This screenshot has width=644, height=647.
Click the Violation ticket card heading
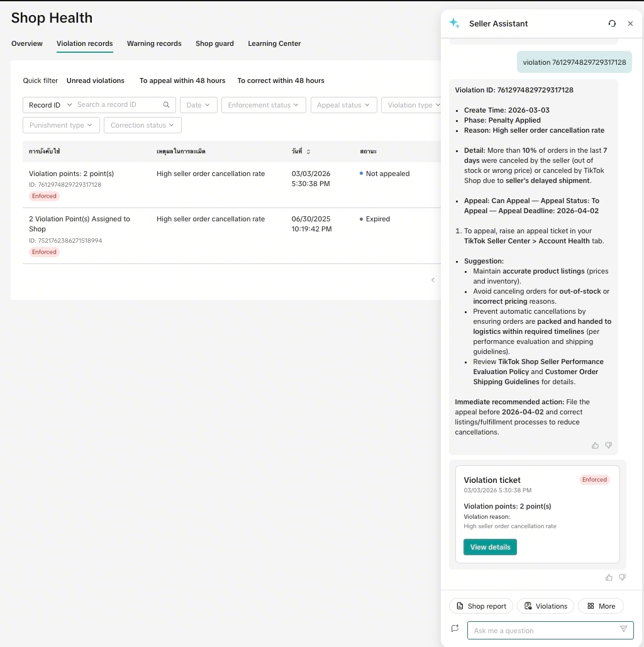(492, 480)
